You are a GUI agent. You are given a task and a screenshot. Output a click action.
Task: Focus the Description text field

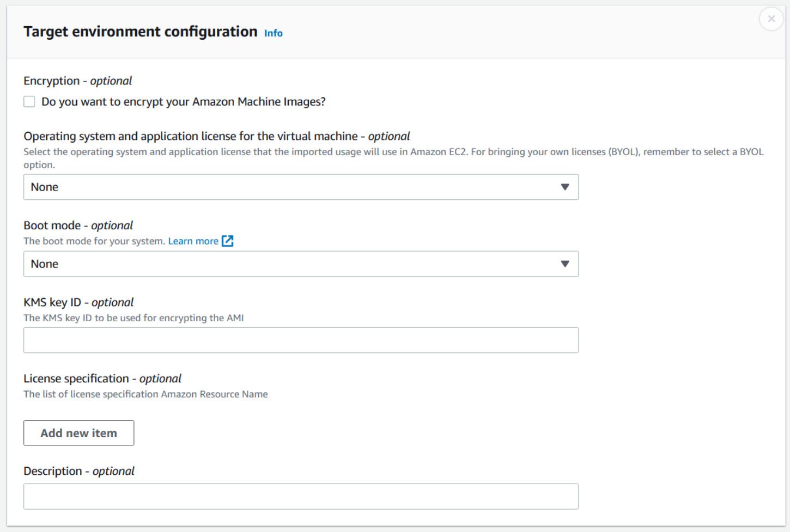(x=301, y=497)
